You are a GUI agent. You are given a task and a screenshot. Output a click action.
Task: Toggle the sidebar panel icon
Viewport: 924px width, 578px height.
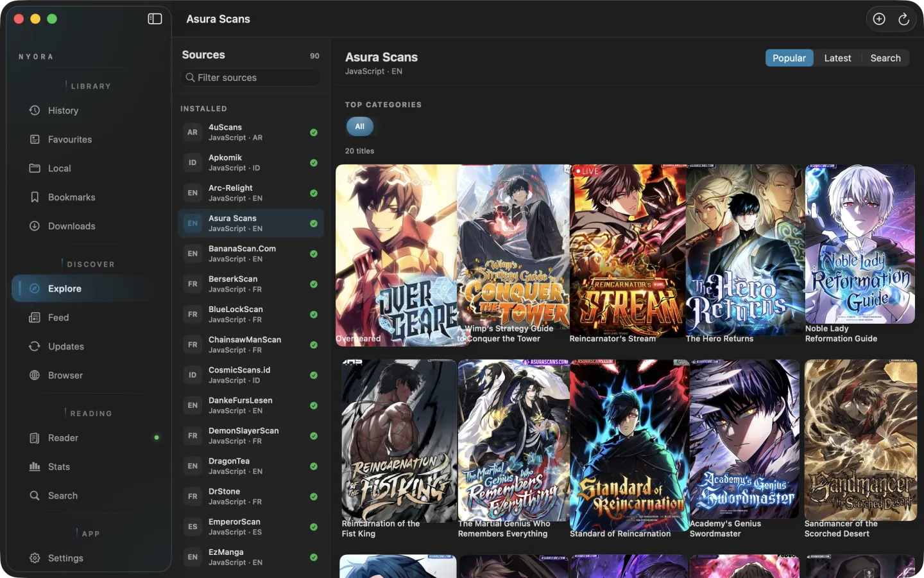(x=155, y=19)
